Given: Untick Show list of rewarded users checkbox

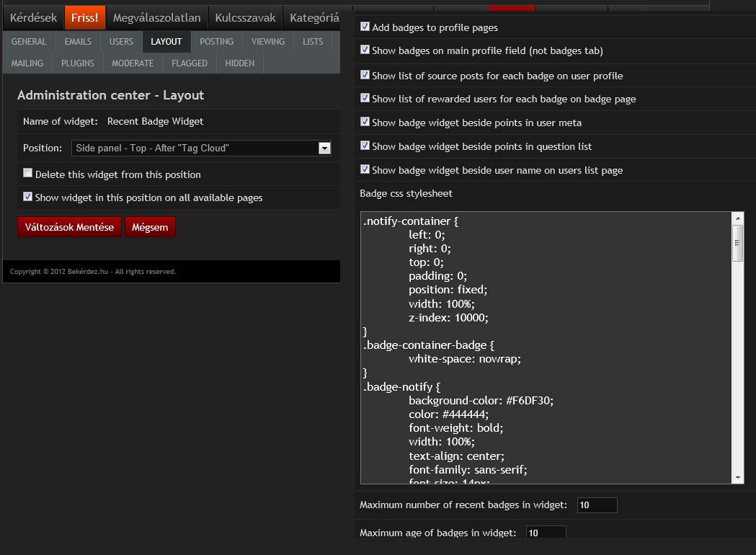Looking at the screenshot, I should [x=365, y=98].
